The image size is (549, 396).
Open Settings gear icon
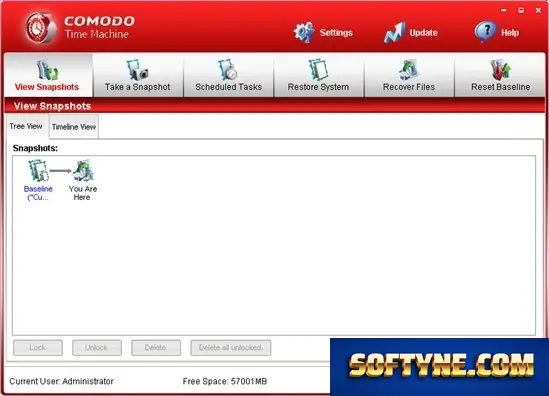tap(304, 33)
